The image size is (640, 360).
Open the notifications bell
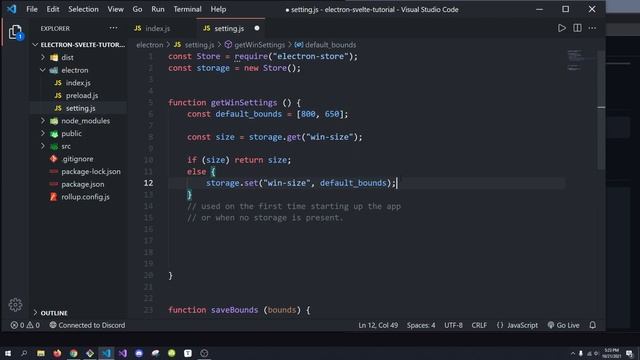click(x=593, y=325)
